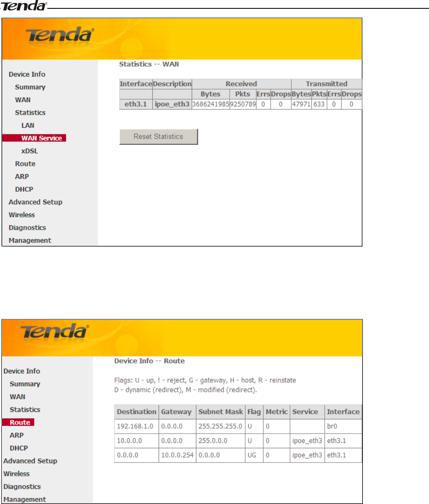
Task: Click destination 192.168.1.0 cell
Action: (136, 427)
